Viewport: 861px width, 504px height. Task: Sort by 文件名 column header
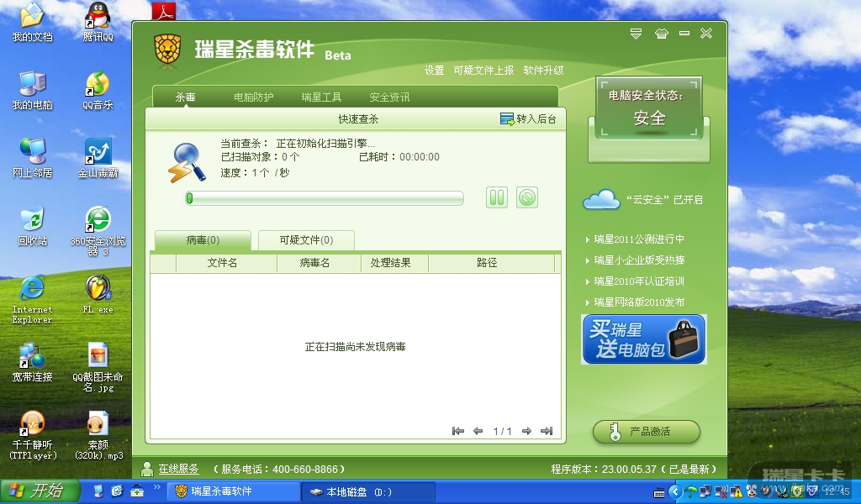coord(226,263)
